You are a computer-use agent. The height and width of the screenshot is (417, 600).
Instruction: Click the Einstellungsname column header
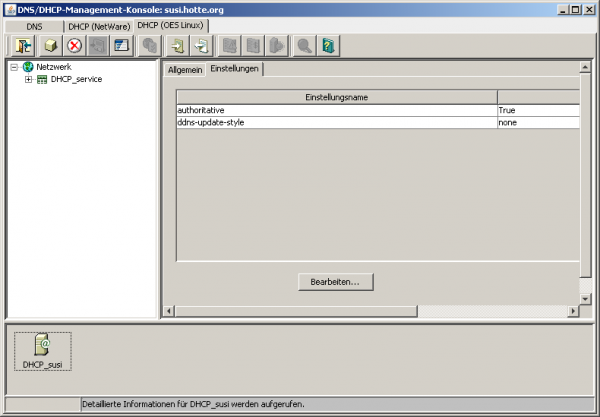tap(336, 96)
